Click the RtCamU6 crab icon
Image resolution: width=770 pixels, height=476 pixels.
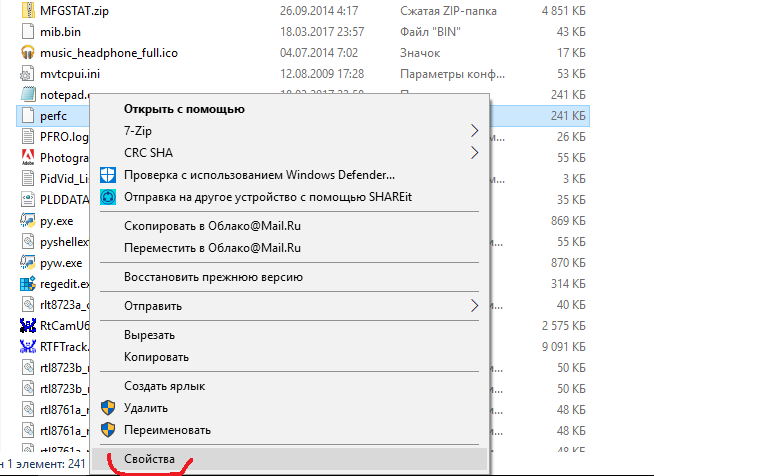tap(28, 326)
